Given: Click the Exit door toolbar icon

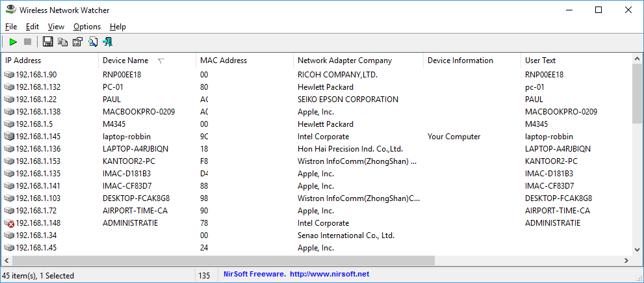Looking at the screenshot, I should click(x=107, y=42).
